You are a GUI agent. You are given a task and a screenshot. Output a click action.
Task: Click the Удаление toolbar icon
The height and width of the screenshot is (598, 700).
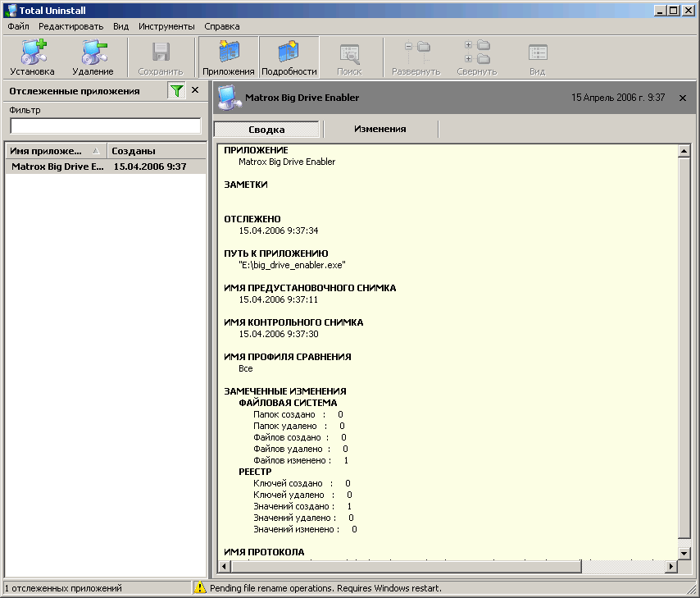(93, 57)
